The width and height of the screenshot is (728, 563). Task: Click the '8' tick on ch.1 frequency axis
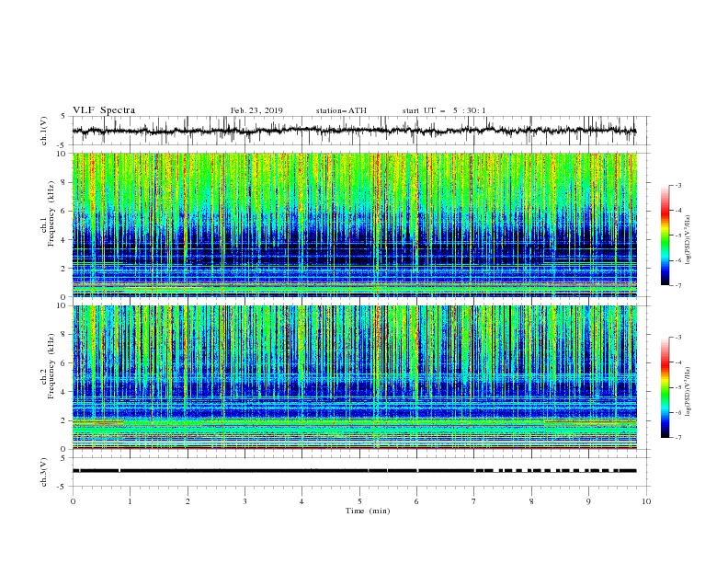coord(64,182)
